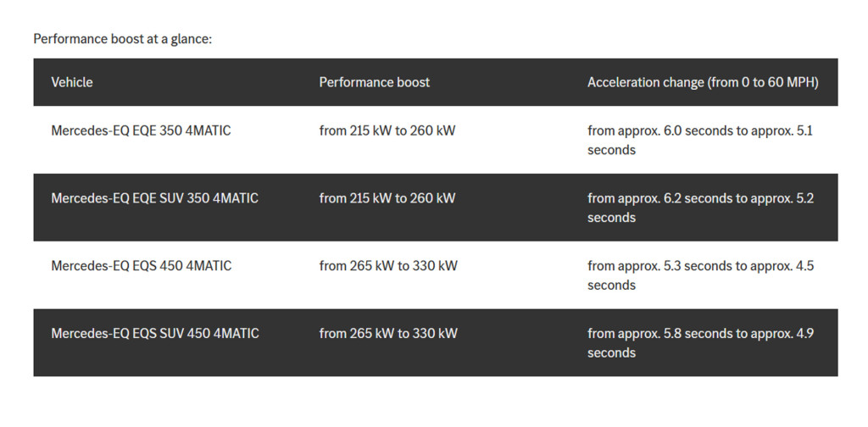Select the Mercedes-EQ EQE SUV 350 4MATIC name
The height and width of the screenshot is (427, 868).
pos(154,198)
